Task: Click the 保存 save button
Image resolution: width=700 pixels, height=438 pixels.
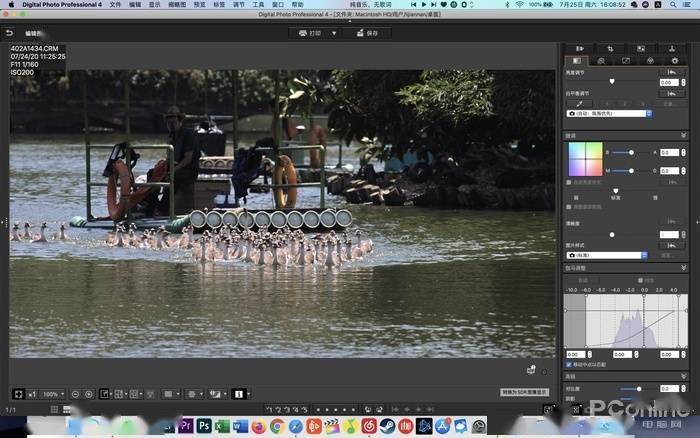Action: (366, 33)
